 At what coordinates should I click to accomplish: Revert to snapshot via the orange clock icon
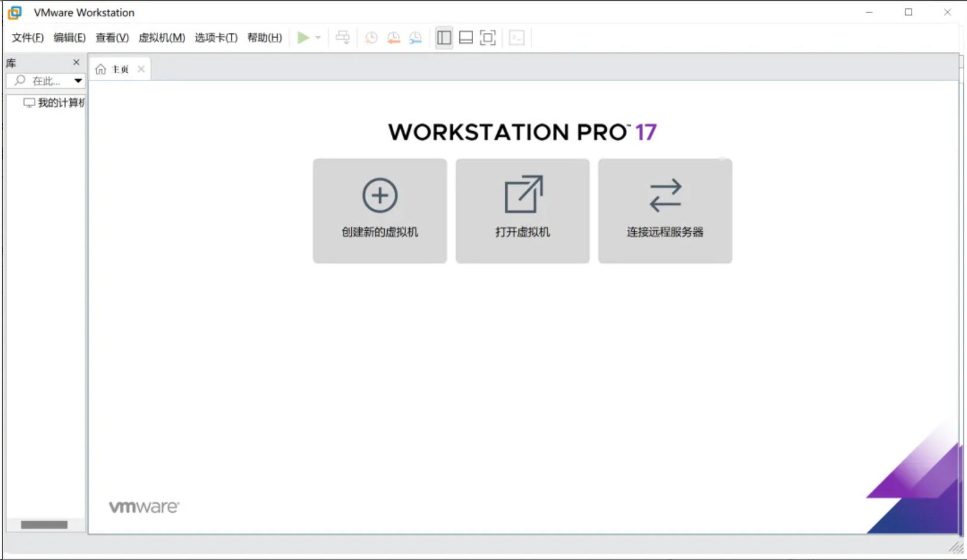coord(393,37)
